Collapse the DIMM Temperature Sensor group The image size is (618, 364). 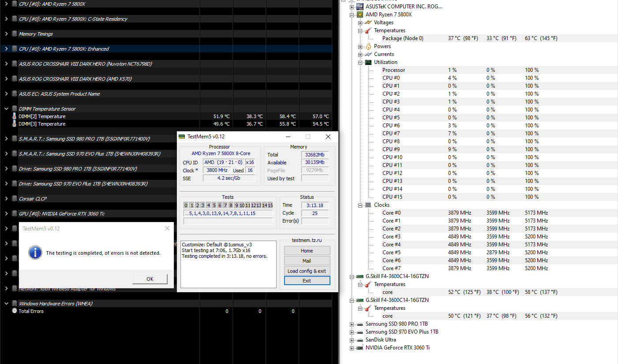[6, 109]
